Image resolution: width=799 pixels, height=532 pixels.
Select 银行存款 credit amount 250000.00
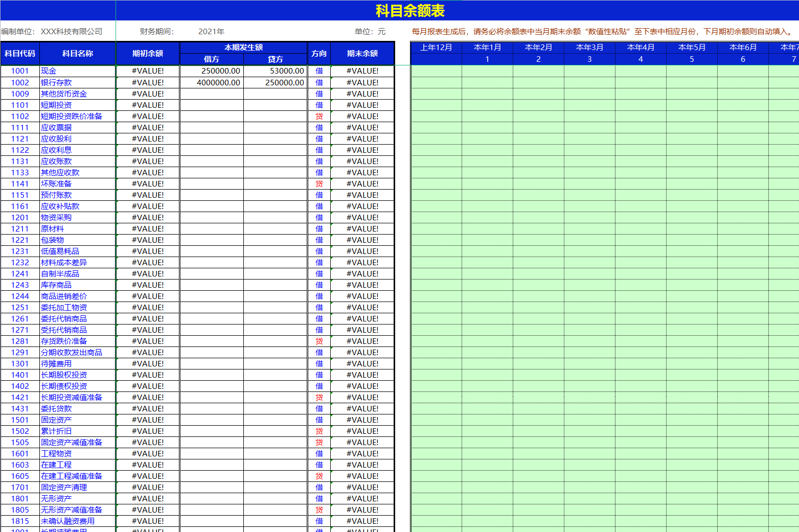[276, 82]
